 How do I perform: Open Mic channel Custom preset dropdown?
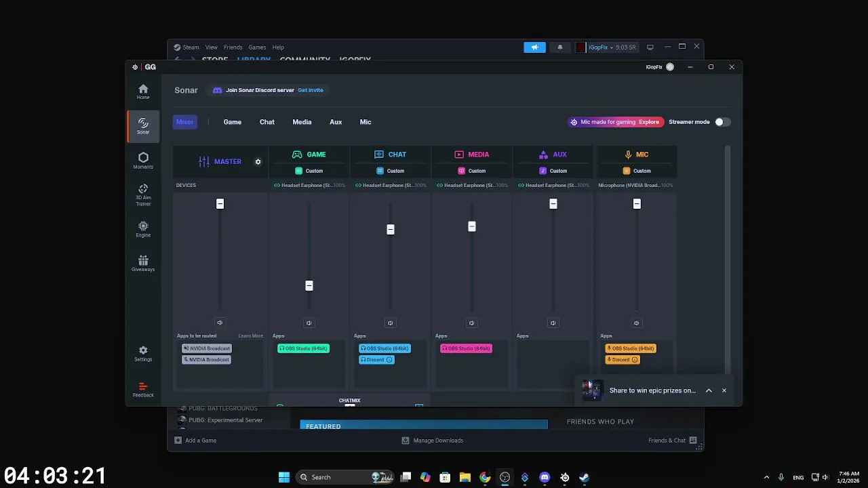click(637, 171)
